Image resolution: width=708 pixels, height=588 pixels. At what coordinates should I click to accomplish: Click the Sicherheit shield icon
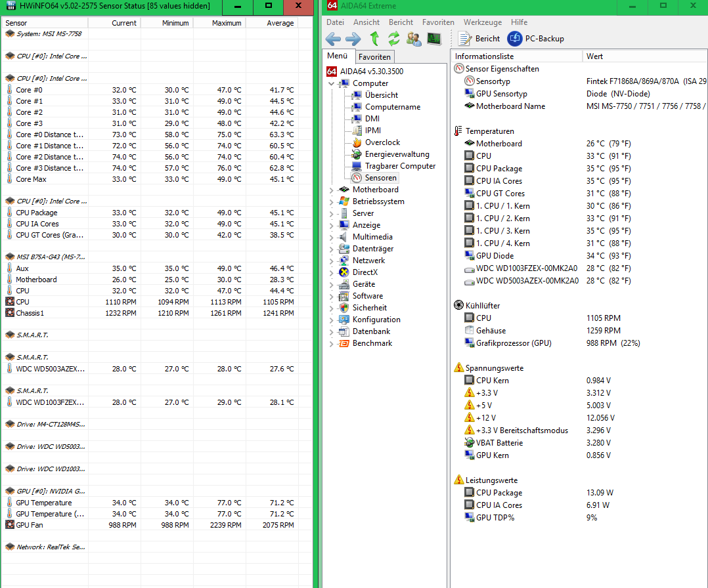pos(344,308)
